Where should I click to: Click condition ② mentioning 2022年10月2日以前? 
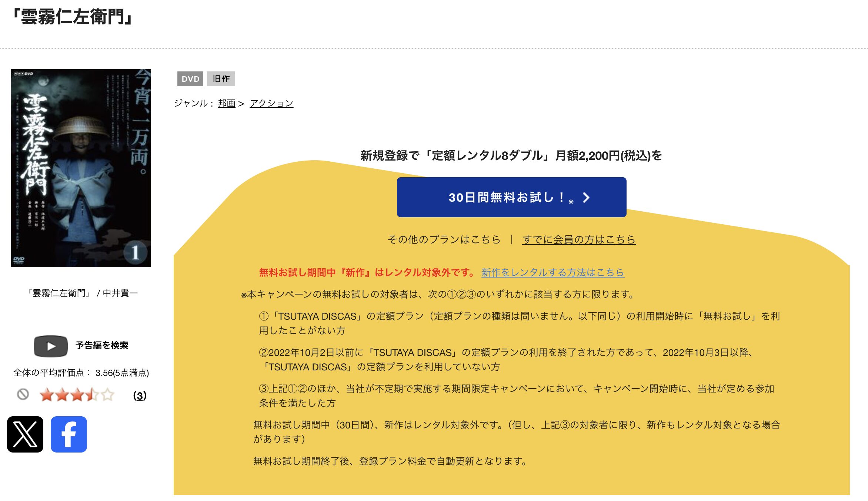coord(506,359)
